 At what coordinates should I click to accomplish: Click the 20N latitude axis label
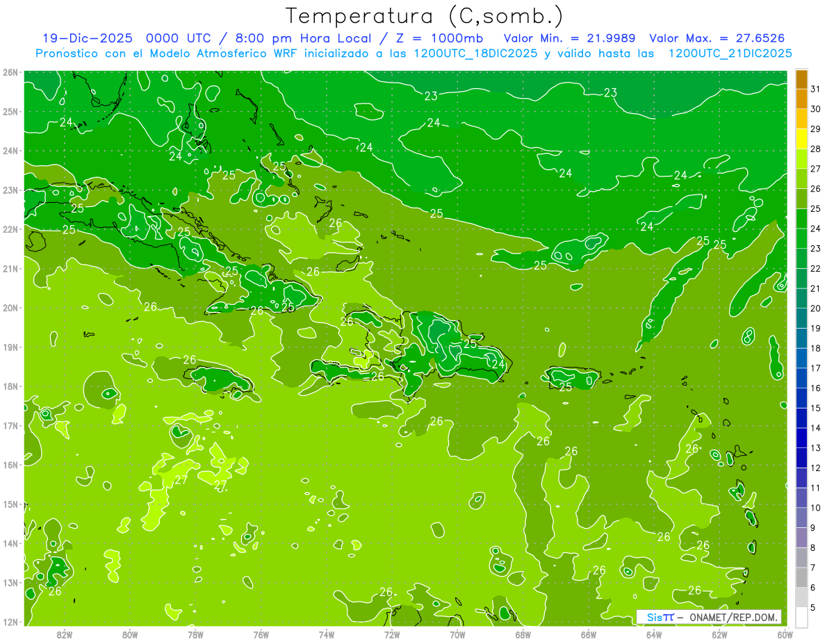[11, 308]
